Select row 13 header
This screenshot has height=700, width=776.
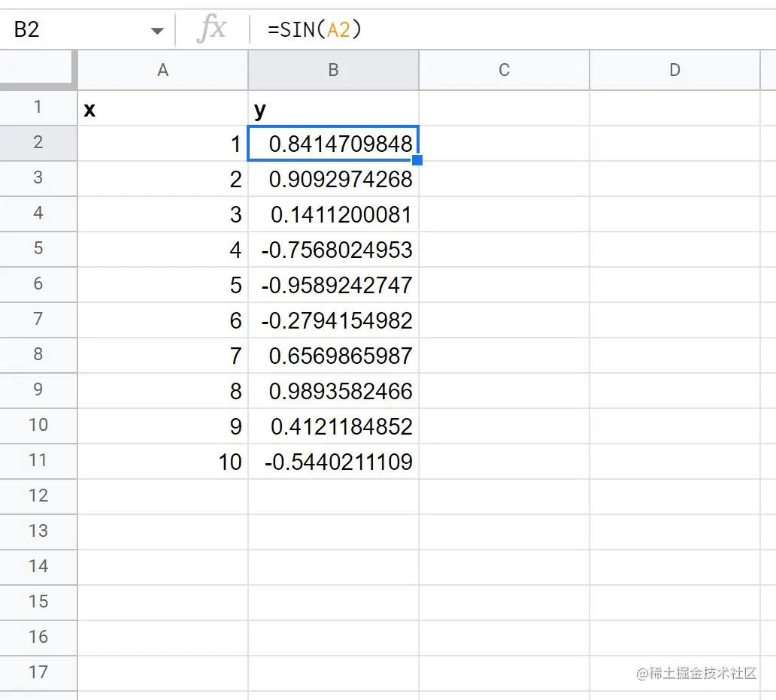tap(38, 532)
